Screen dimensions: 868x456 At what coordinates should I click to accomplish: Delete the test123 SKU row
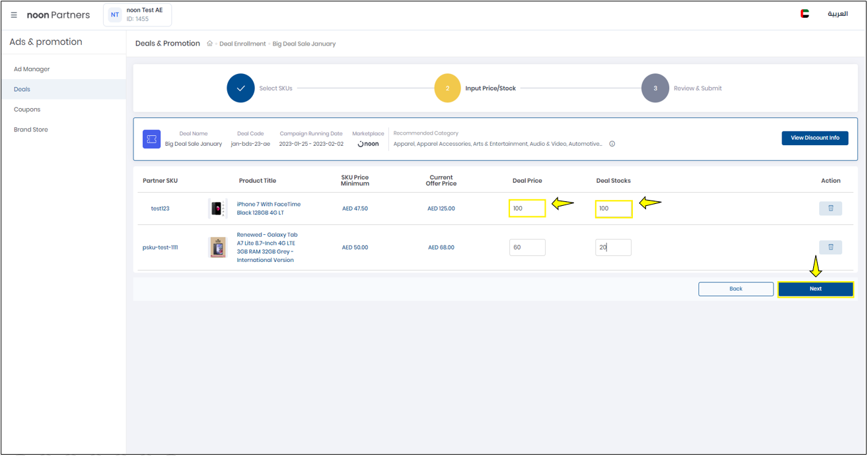click(830, 209)
